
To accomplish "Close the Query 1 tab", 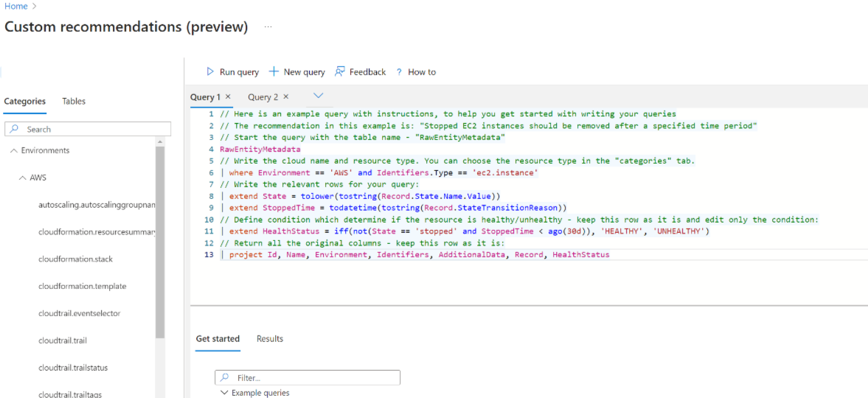I will [228, 97].
